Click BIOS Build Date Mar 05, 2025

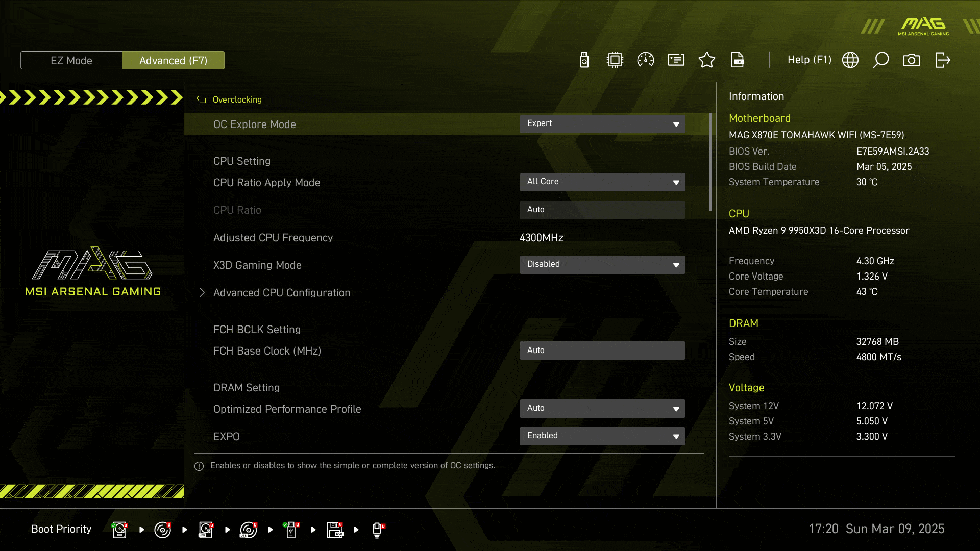(x=884, y=167)
